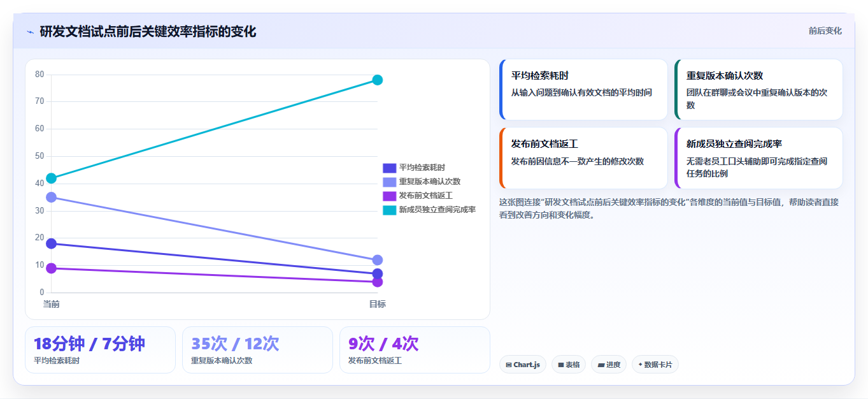The width and height of the screenshot is (868, 399).
Task: Click the diamond icon in 数据卡片 tag
Action: 640,365
